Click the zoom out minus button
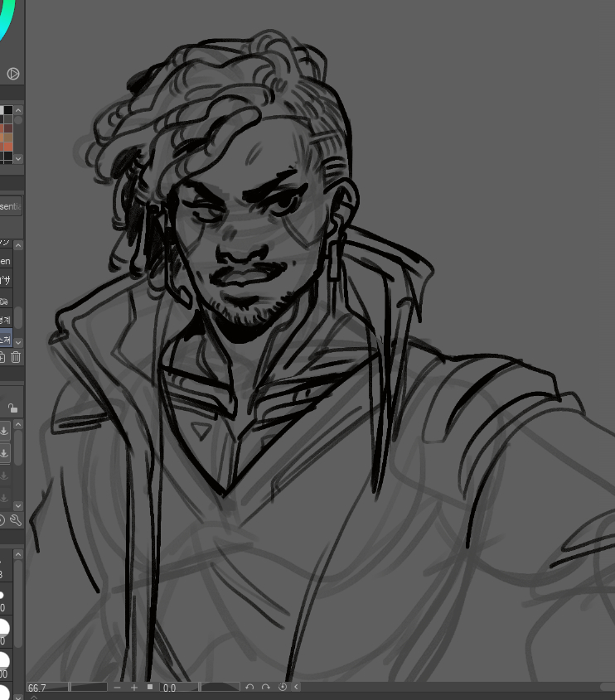The width and height of the screenshot is (615, 700). pyautogui.click(x=118, y=688)
